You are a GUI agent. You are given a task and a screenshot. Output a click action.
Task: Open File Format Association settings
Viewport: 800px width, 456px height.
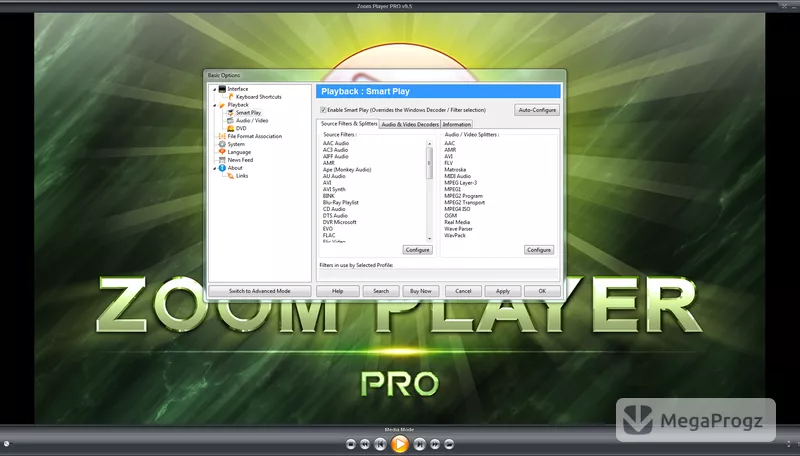point(255,136)
